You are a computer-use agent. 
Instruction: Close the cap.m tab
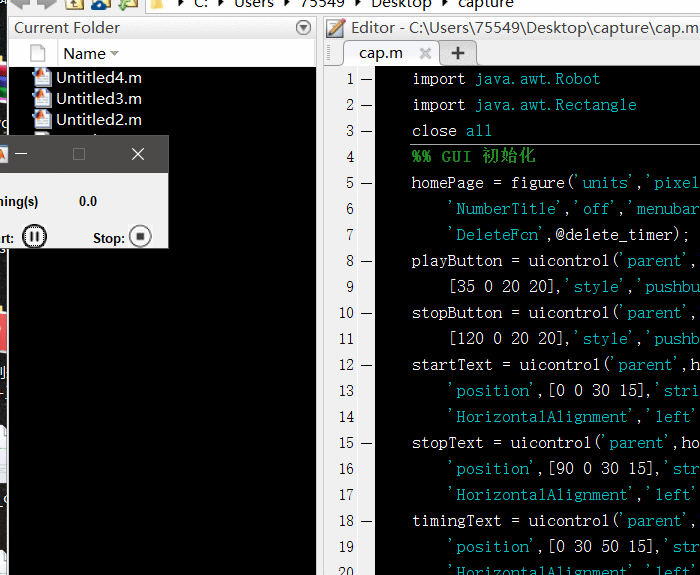(425, 54)
